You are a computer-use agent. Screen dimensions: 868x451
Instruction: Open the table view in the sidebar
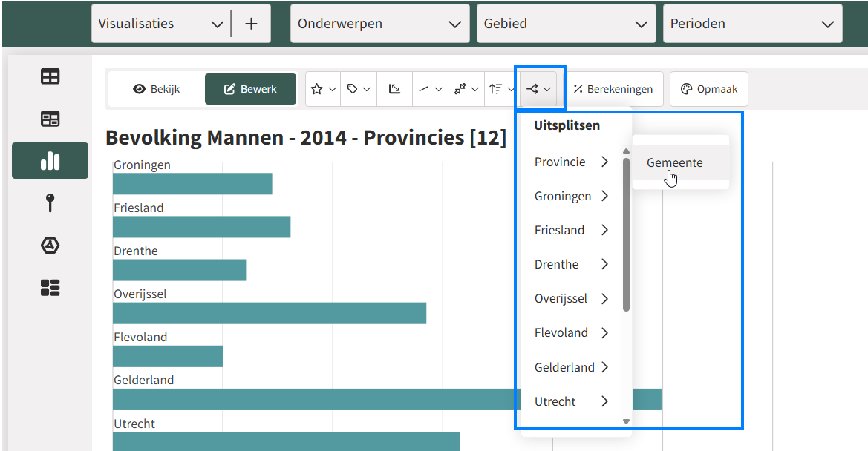click(x=50, y=76)
